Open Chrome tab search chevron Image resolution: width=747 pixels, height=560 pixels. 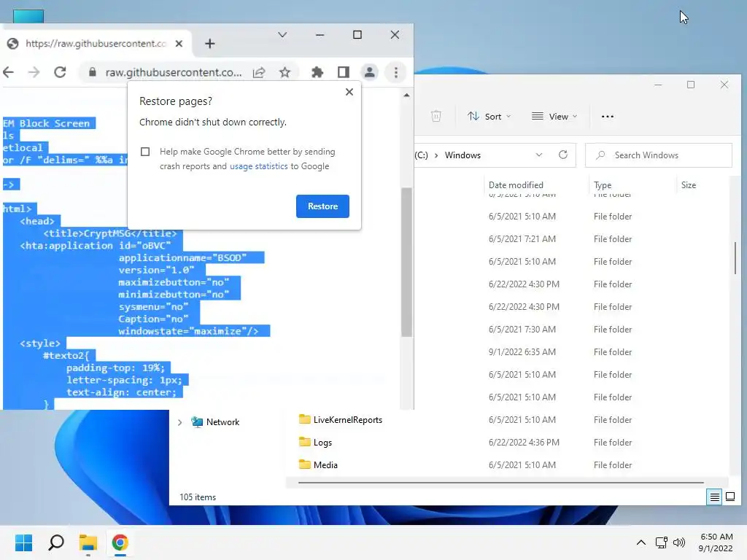[x=282, y=35]
